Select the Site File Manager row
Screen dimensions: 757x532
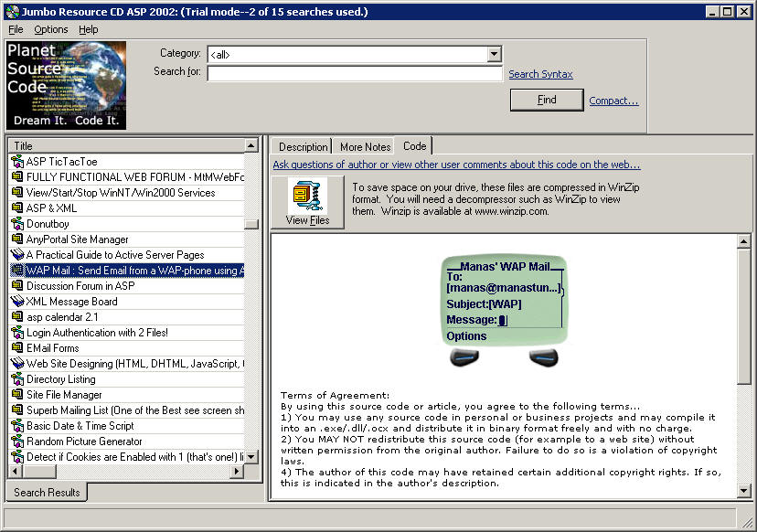(x=127, y=394)
